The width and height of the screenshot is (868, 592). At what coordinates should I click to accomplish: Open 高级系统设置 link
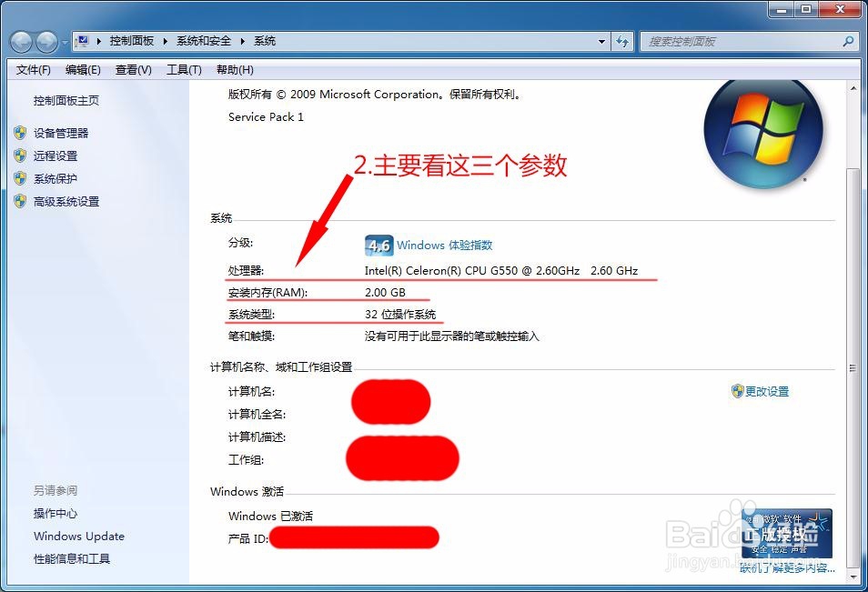[66, 202]
